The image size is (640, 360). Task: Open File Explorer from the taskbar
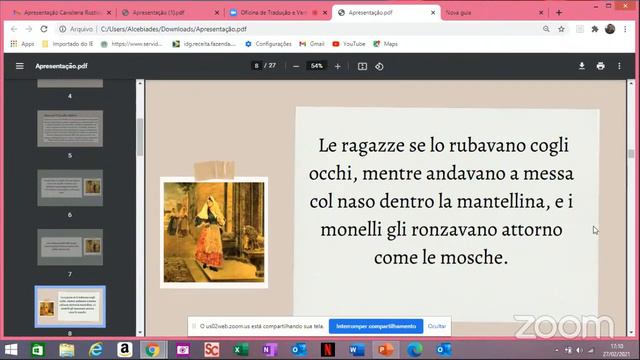click(67, 350)
